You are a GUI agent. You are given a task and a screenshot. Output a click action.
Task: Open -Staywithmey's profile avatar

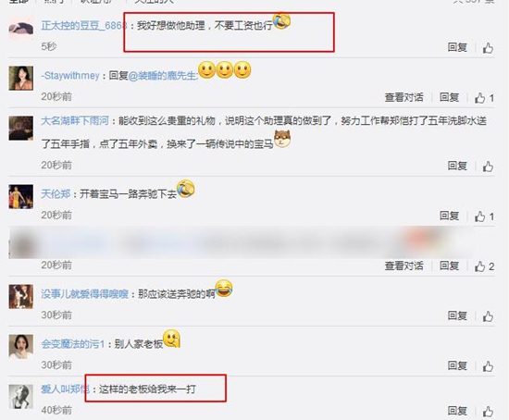pyautogui.click(x=20, y=78)
